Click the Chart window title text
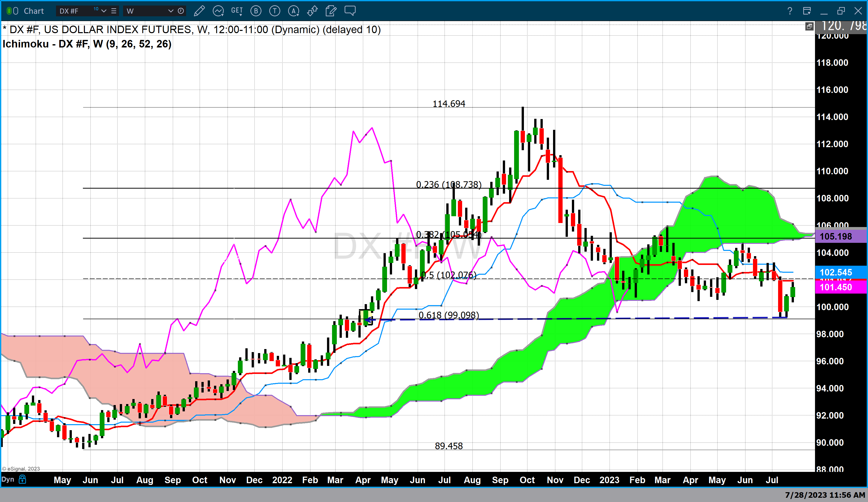The height and width of the screenshot is (502, 868). click(34, 11)
